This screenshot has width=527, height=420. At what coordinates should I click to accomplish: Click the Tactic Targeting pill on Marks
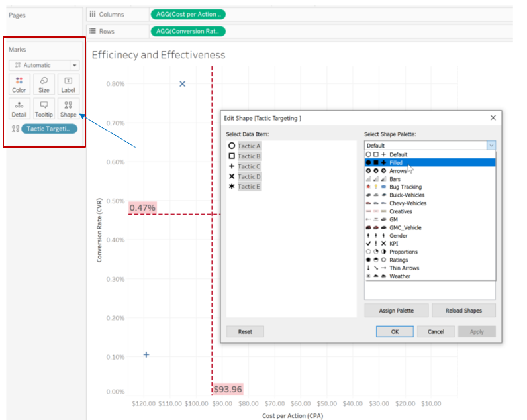[x=50, y=129]
